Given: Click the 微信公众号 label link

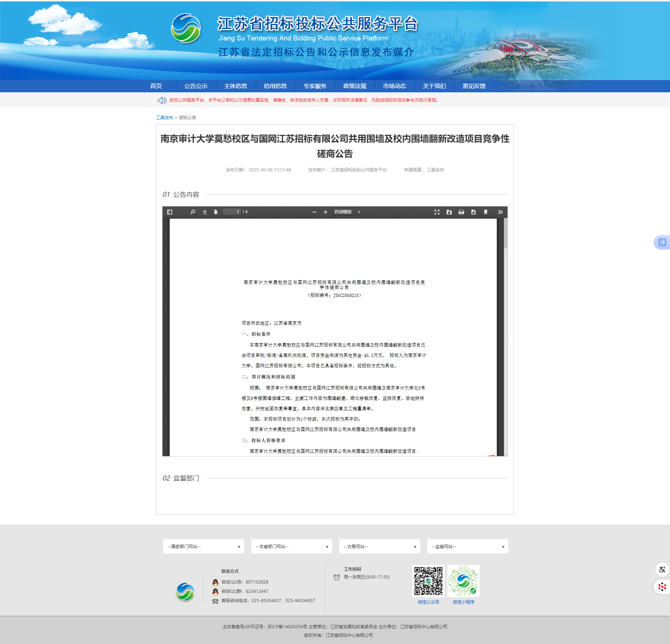Looking at the screenshot, I should (x=428, y=602).
